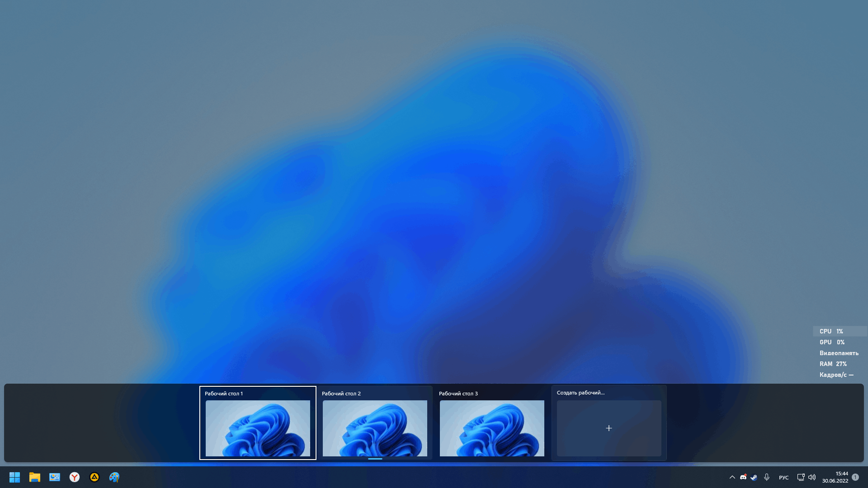868x488 pixels.
Task: Open the AIMP yellow triangle app
Action: click(x=94, y=477)
